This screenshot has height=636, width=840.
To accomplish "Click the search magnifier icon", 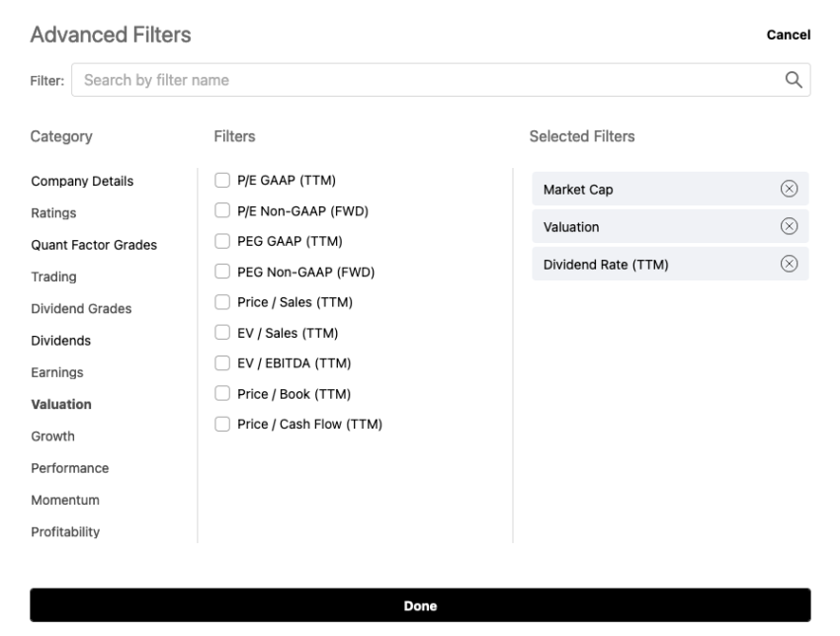I will [793, 80].
